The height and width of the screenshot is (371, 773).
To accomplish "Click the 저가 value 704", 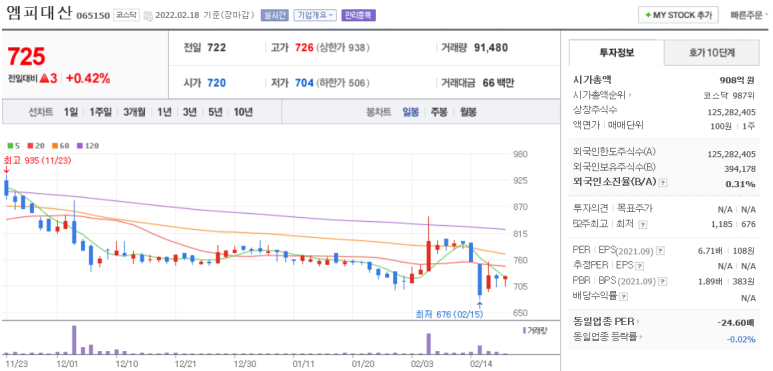I will 304,83.
